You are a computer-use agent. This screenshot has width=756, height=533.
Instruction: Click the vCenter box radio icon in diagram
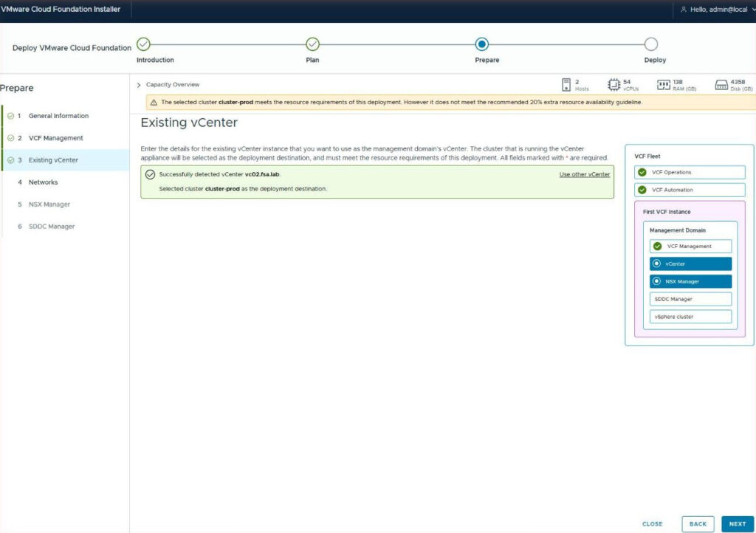[x=656, y=264]
